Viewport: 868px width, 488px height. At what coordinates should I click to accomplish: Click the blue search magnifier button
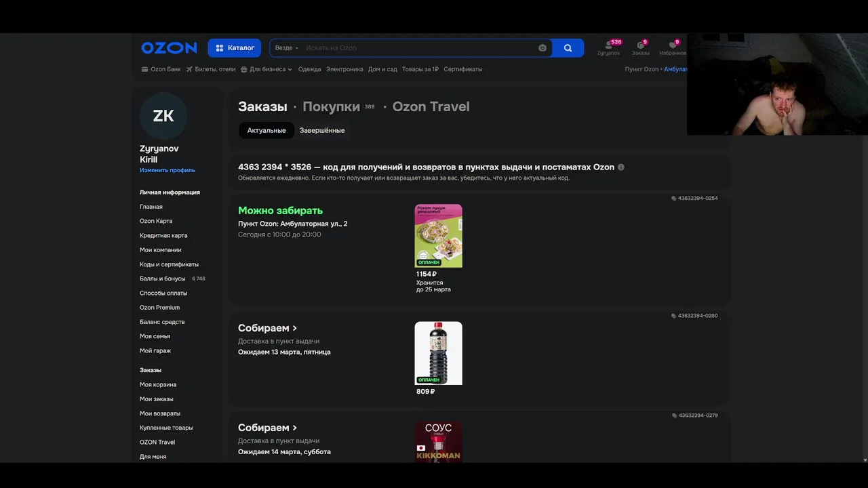[568, 48]
